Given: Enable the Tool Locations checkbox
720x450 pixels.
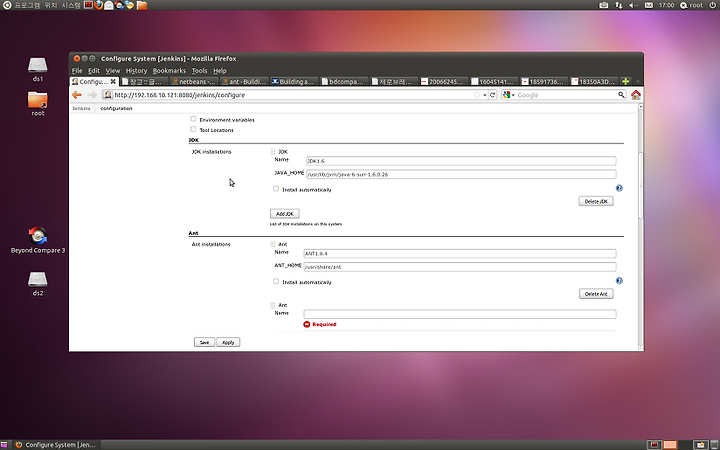Looking at the screenshot, I should (193, 129).
